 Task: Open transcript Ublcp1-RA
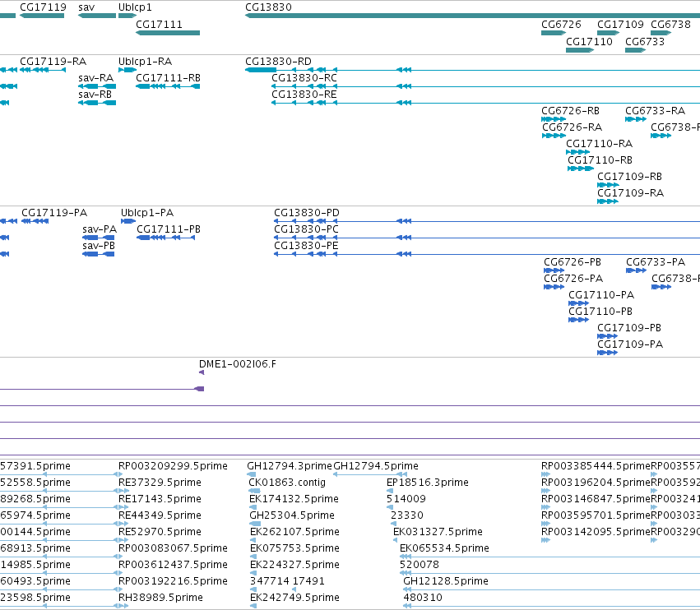pyautogui.click(x=145, y=61)
